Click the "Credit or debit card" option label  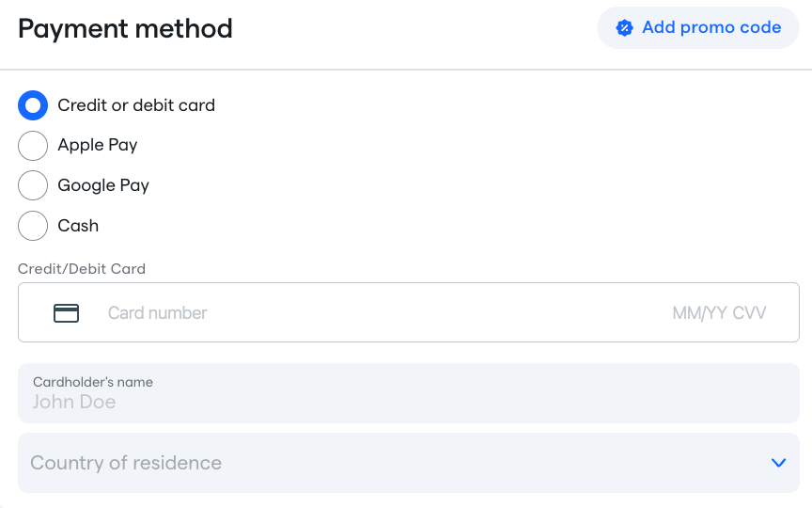136,105
